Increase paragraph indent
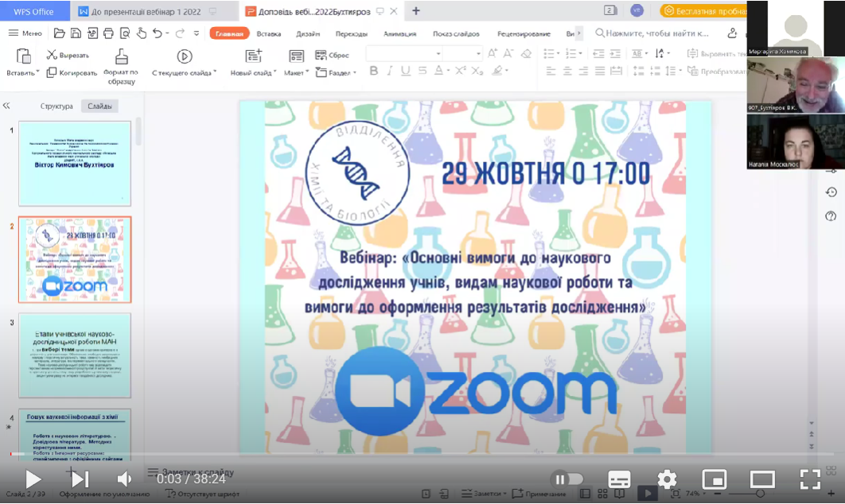Viewport: 845px width, 504px height. [615, 53]
